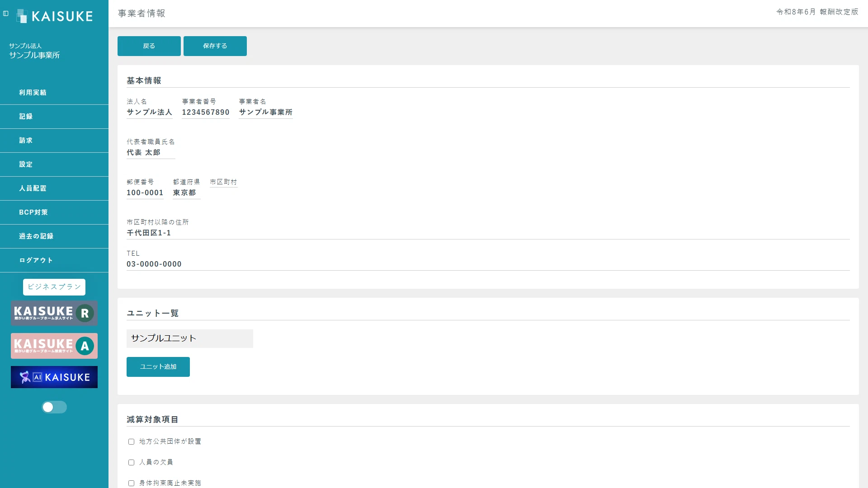Image resolution: width=868 pixels, height=488 pixels.
Task: Open the 利用実績 menu
Action: (54, 93)
